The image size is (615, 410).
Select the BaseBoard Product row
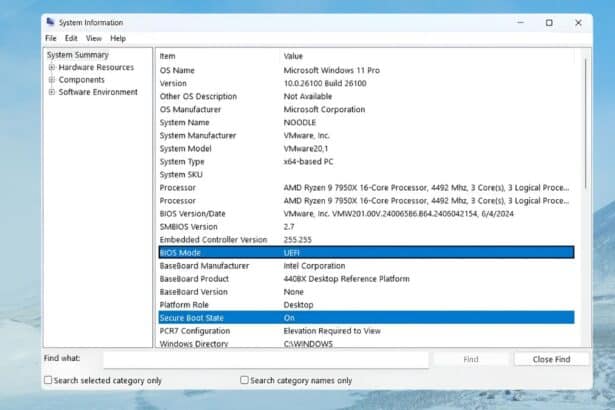pos(366,279)
